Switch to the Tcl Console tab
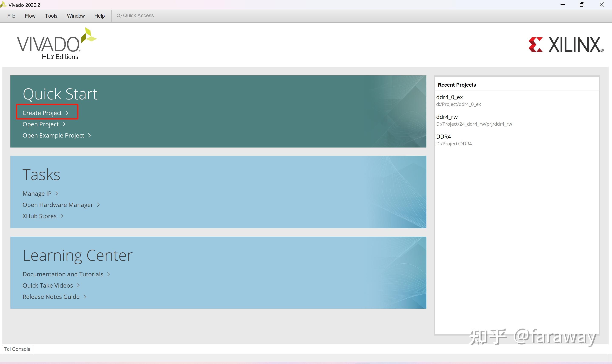612x364 pixels. coord(17,349)
